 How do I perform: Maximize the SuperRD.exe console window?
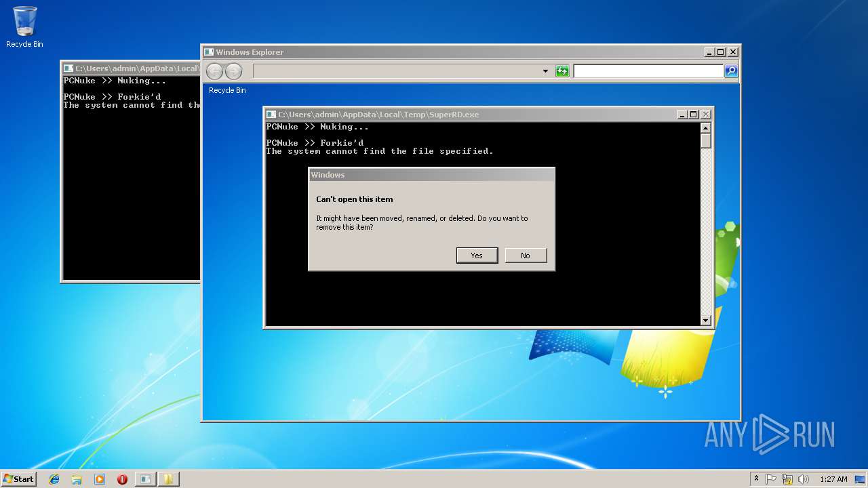(x=694, y=115)
